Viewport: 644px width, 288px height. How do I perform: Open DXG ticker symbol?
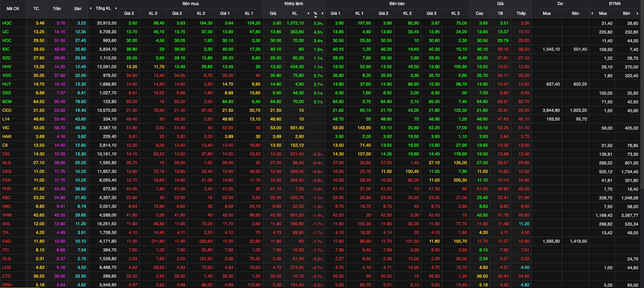(x=7, y=172)
